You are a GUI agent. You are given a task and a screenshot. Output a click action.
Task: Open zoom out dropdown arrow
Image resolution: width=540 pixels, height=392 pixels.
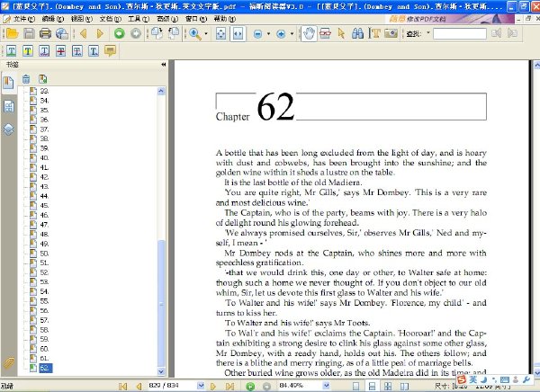tap(268, 34)
